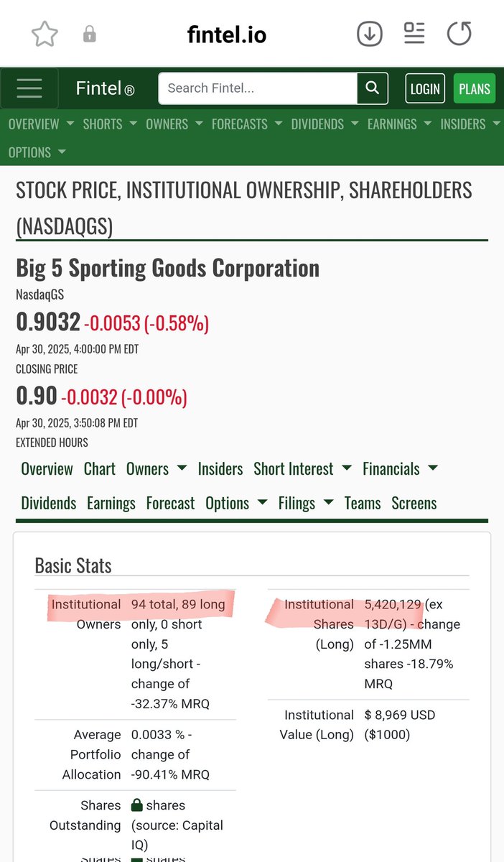Open the Fintel hamburger menu
The height and width of the screenshot is (862, 504).
tap(29, 89)
